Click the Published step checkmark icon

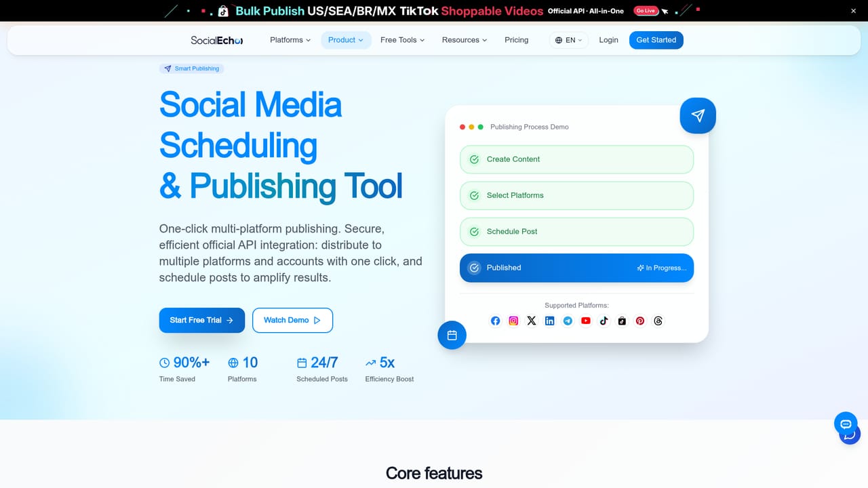pyautogui.click(x=474, y=268)
